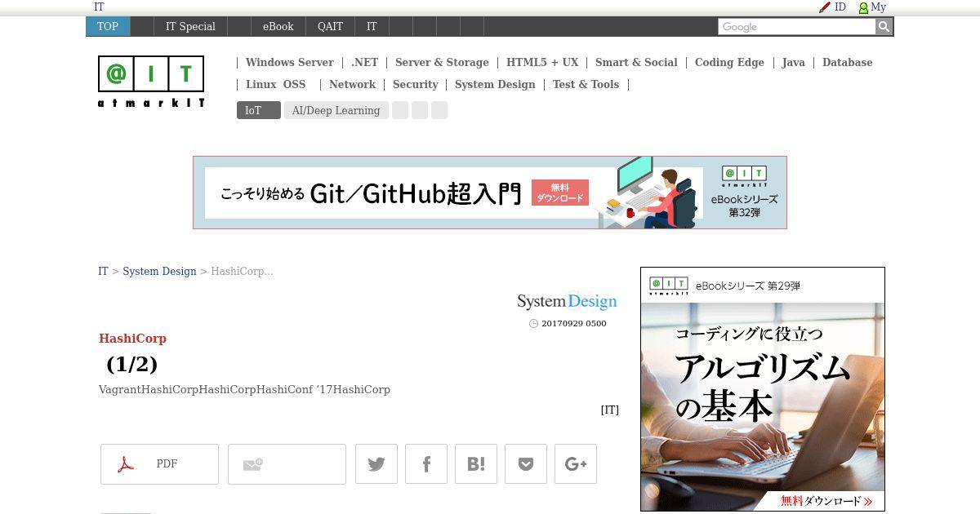Go to HTML5 + UX category

542,63
